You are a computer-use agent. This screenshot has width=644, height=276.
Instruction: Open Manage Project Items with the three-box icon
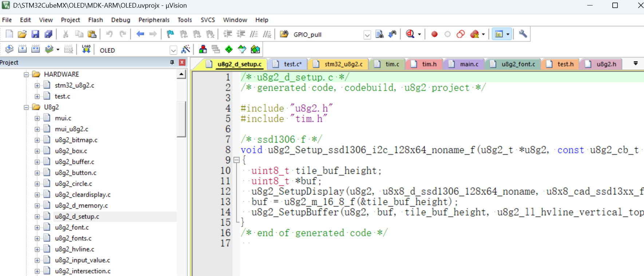click(203, 49)
